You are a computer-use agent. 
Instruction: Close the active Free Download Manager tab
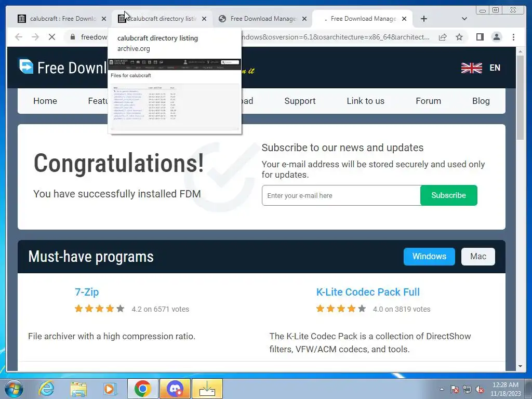(404, 19)
